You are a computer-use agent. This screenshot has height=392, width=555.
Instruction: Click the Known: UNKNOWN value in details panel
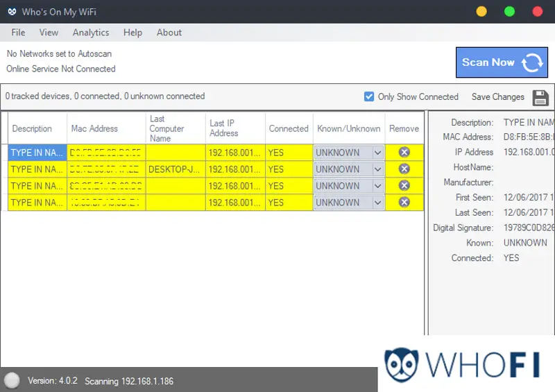[525, 243]
